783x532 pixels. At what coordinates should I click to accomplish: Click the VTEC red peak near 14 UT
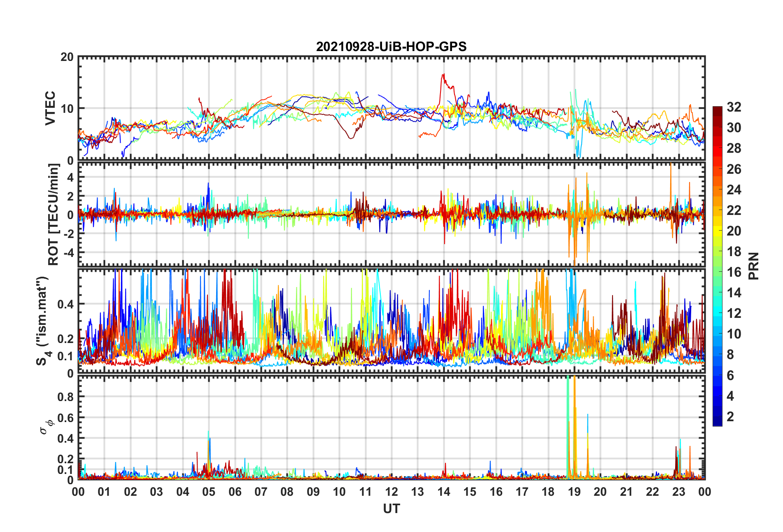pos(443,75)
